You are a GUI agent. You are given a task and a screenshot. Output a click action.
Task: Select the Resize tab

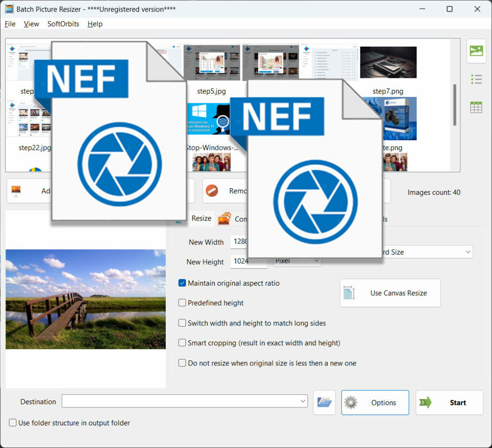201,218
